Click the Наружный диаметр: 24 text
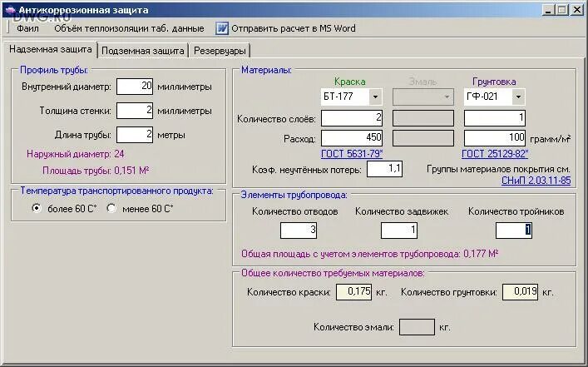 pyautogui.click(x=76, y=154)
